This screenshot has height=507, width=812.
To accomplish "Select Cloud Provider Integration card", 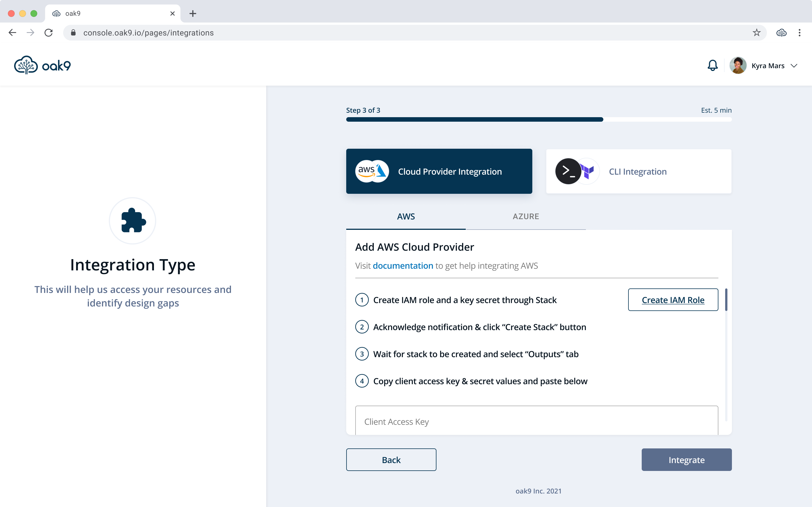I will (439, 171).
